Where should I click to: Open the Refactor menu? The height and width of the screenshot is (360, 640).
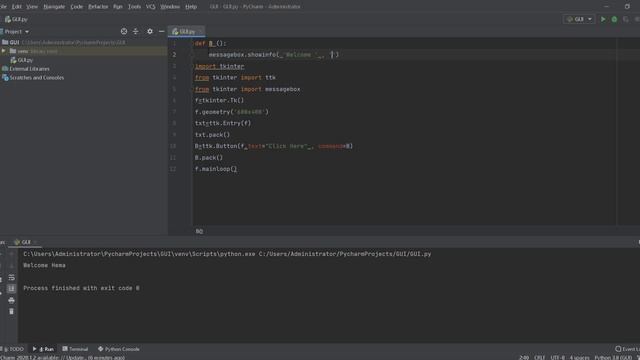pyautogui.click(x=98, y=7)
